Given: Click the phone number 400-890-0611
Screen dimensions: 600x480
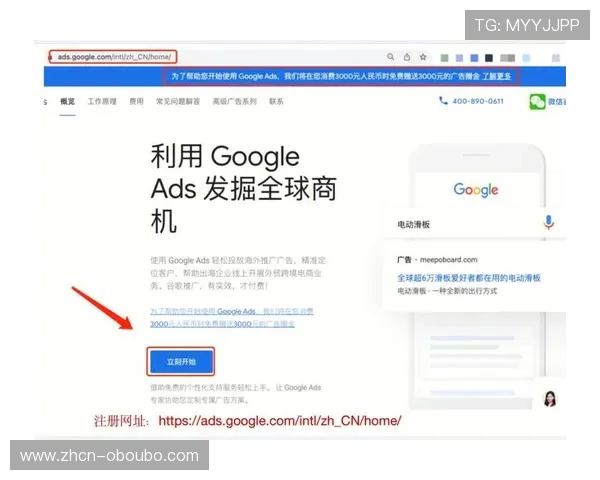Looking at the screenshot, I should tap(478, 101).
